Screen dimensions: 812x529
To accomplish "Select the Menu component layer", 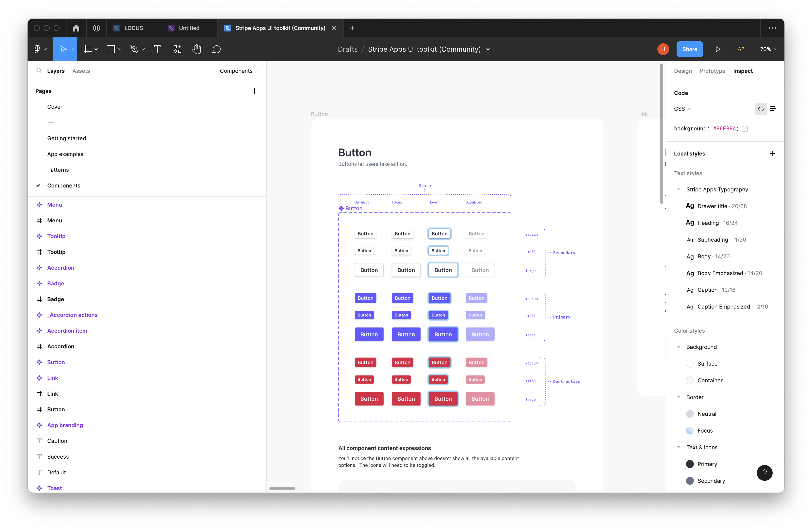I will [55, 205].
